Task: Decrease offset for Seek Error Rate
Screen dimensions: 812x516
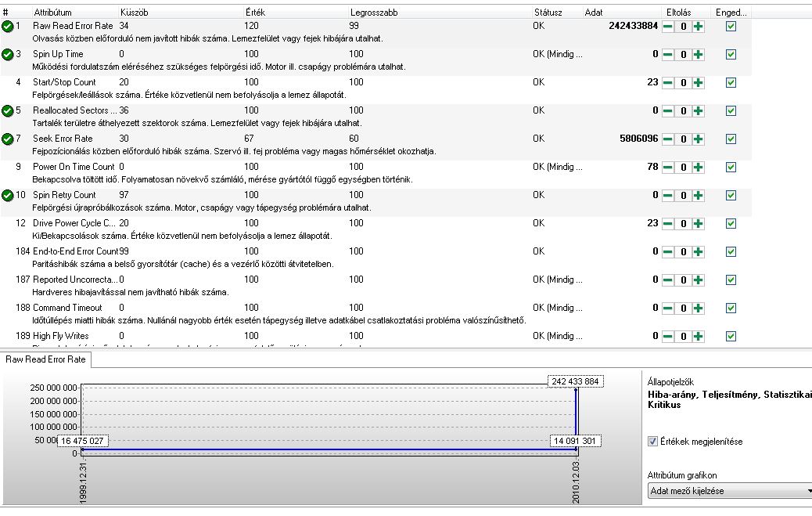Action: pyautogui.click(x=668, y=139)
